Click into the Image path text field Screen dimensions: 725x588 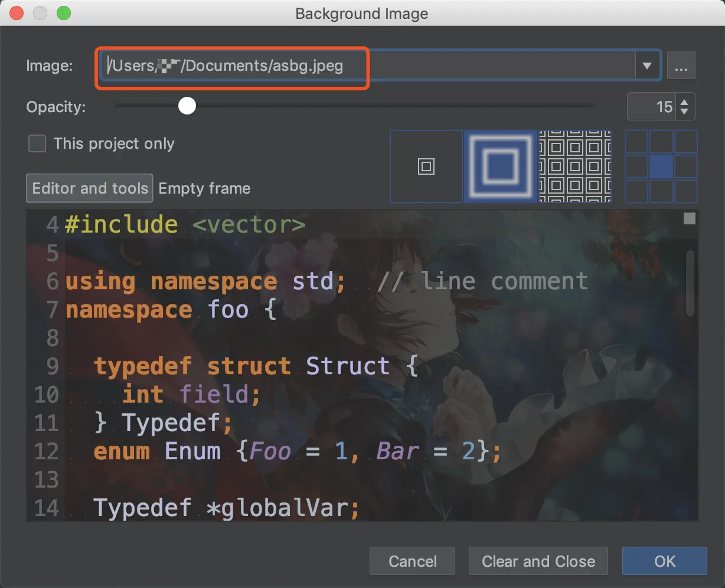pyautogui.click(x=367, y=66)
